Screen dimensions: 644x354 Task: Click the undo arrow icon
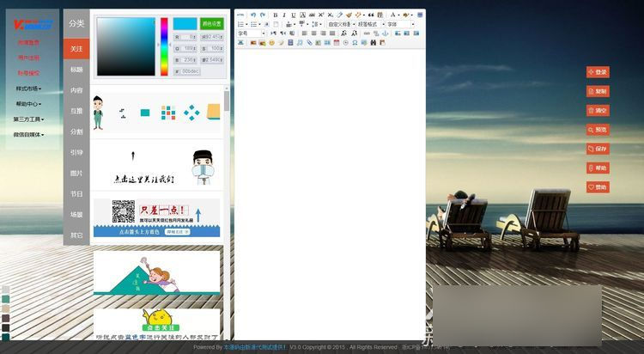coord(253,15)
